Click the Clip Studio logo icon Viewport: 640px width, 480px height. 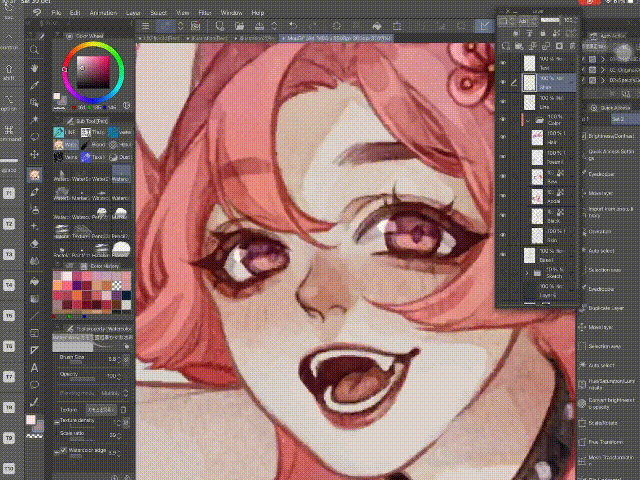coord(37,13)
